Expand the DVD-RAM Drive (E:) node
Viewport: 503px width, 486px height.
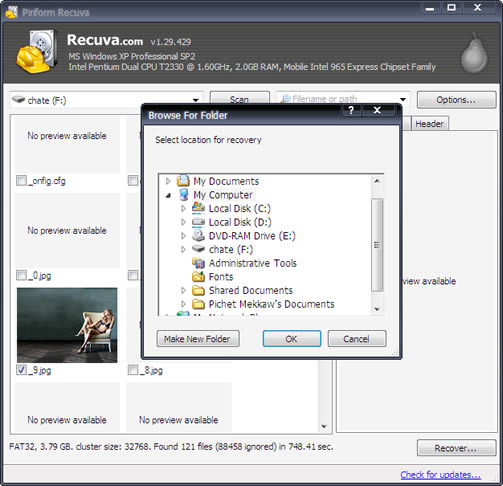point(183,236)
